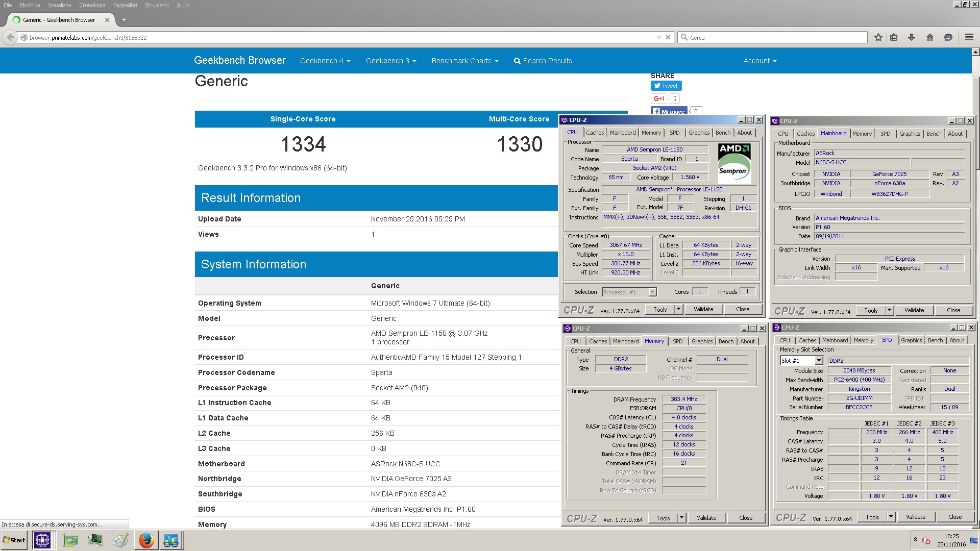Screen dimensions: 980x551
Task: Click the Facebook Mi piace button
Action: (669, 111)
